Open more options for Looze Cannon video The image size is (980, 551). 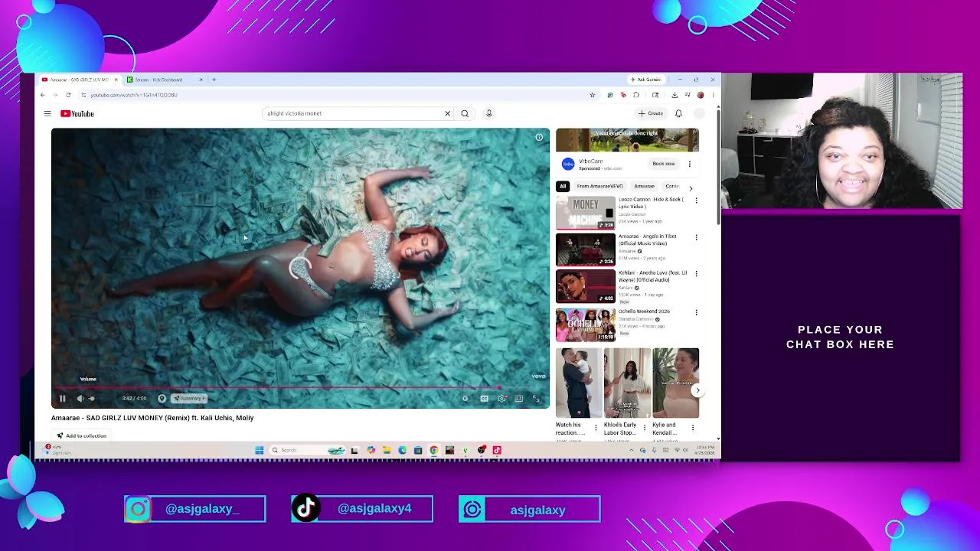coord(696,201)
